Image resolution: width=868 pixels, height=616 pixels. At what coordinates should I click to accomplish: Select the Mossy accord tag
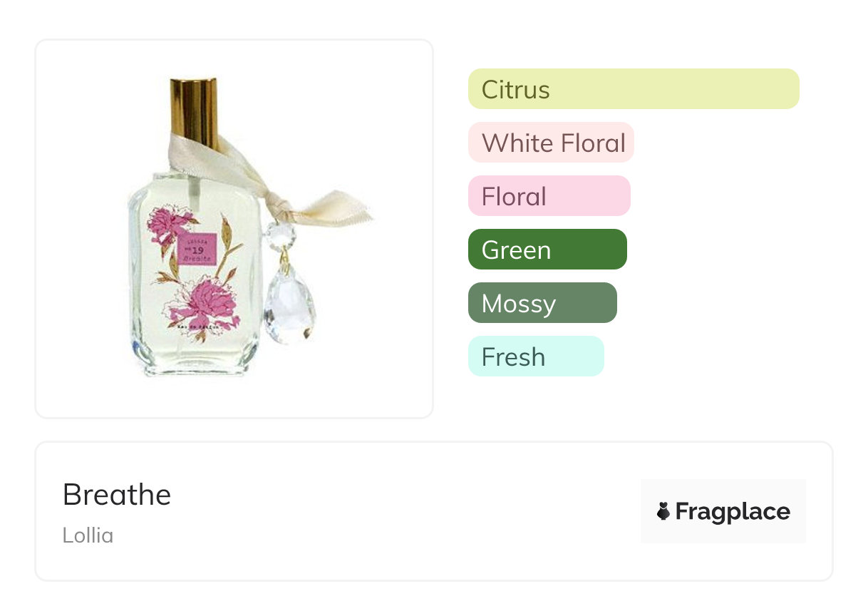542,303
